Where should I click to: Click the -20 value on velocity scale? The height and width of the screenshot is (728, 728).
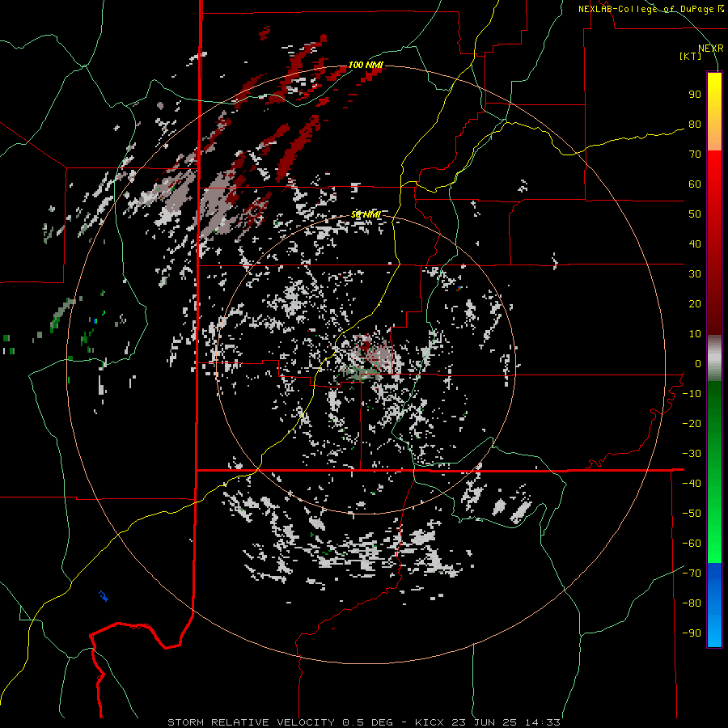(x=692, y=423)
